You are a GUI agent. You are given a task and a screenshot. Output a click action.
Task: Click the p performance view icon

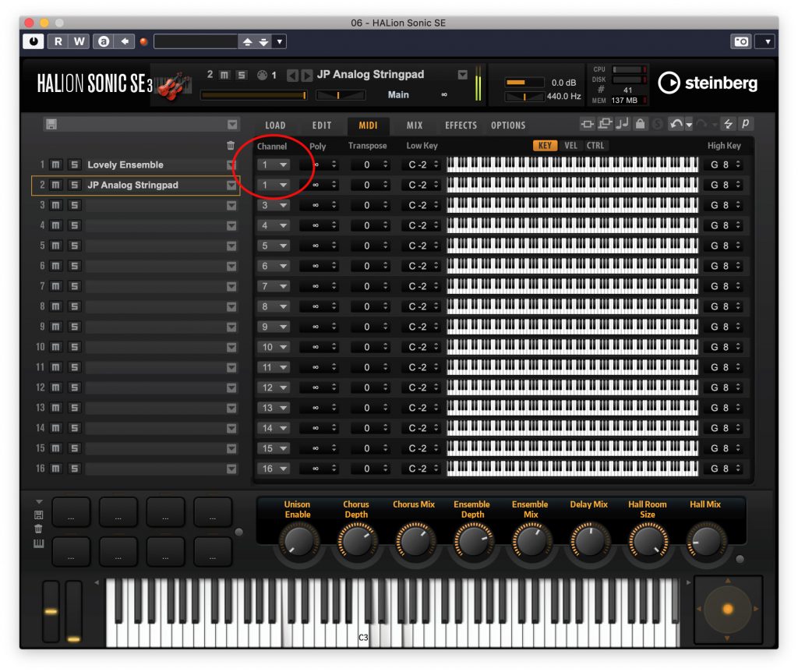click(x=746, y=124)
